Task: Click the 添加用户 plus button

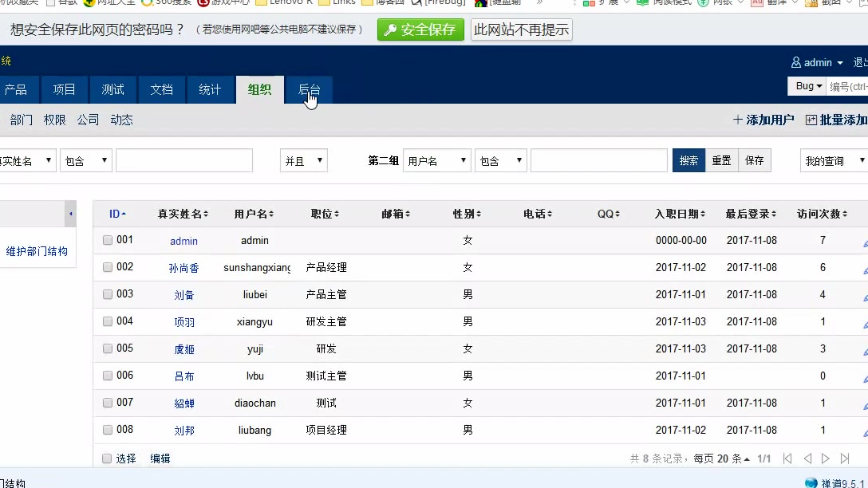Action: 763,120
